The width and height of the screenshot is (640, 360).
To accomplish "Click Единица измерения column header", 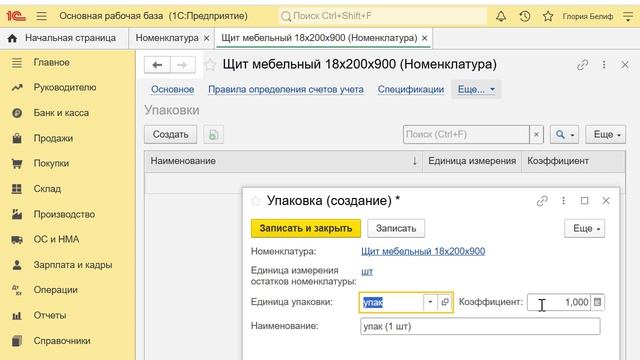I will (472, 161).
